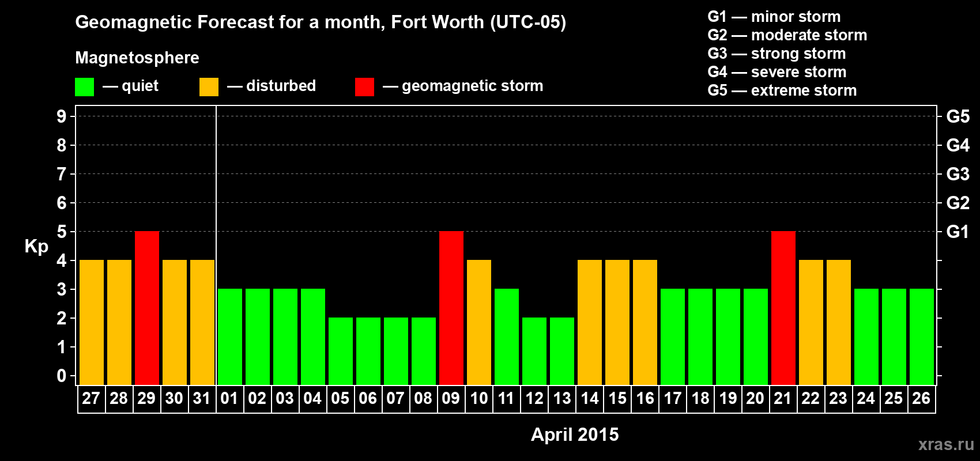Select the orange bar for day 30

pos(175,323)
